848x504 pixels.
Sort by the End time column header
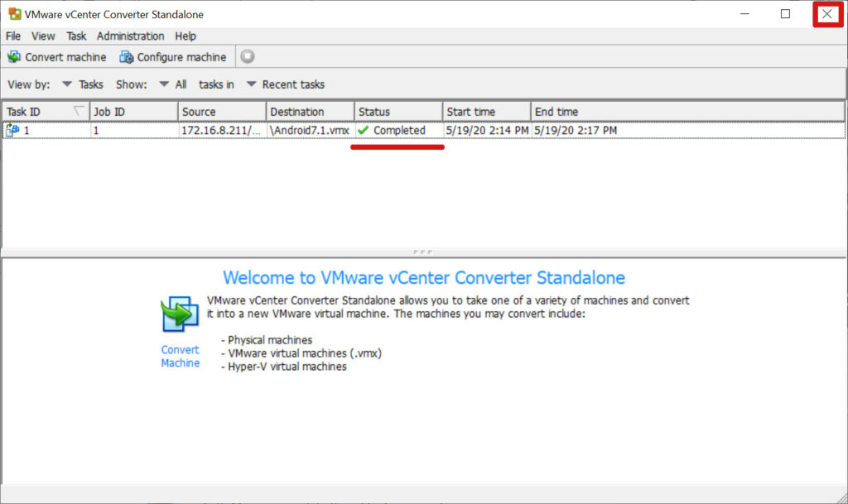click(687, 112)
